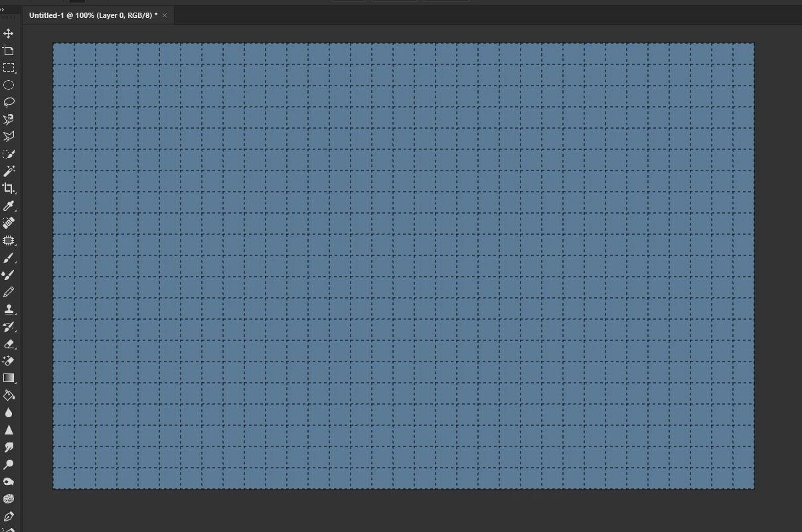Screen dimensions: 802x532
Task: Select the Blur droplet tool
Action: (9, 413)
